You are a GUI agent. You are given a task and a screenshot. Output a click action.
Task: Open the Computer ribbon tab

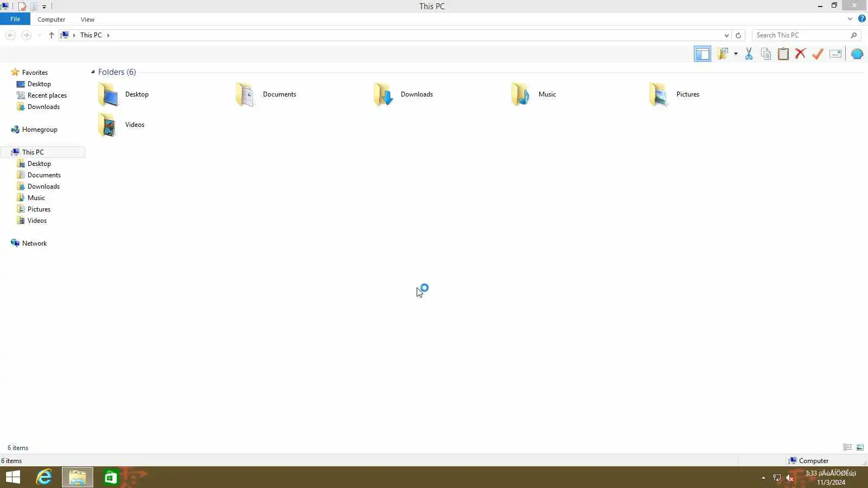(52, 20)
